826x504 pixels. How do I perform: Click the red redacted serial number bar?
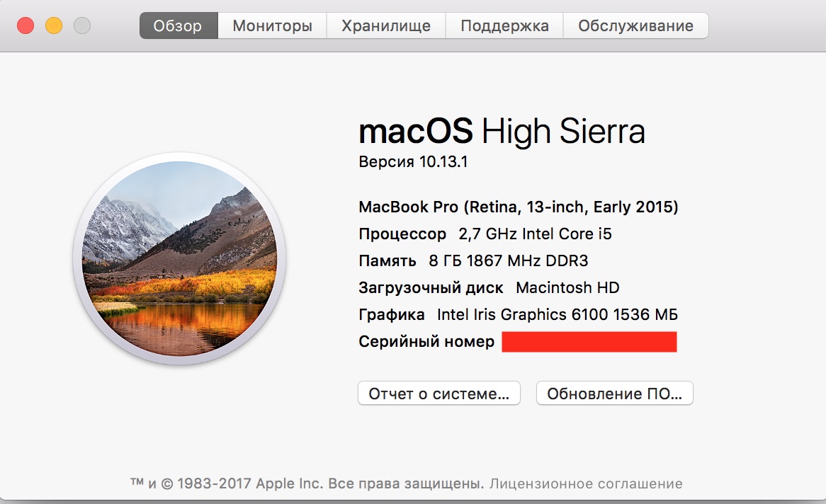point(589,342)
